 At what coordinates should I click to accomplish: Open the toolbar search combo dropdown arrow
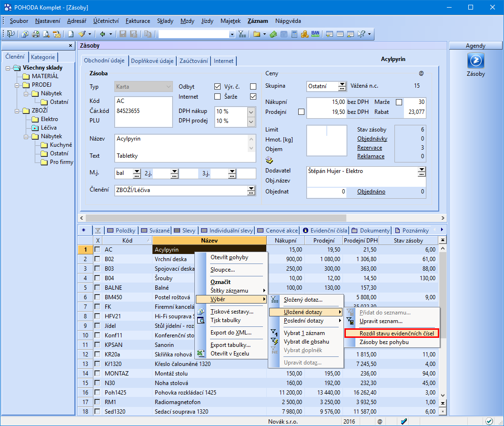[x=232, y=34]
